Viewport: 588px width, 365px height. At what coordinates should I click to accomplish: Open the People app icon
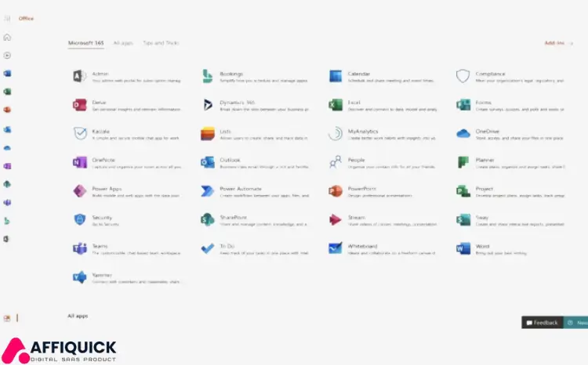(x=336, y=162)
